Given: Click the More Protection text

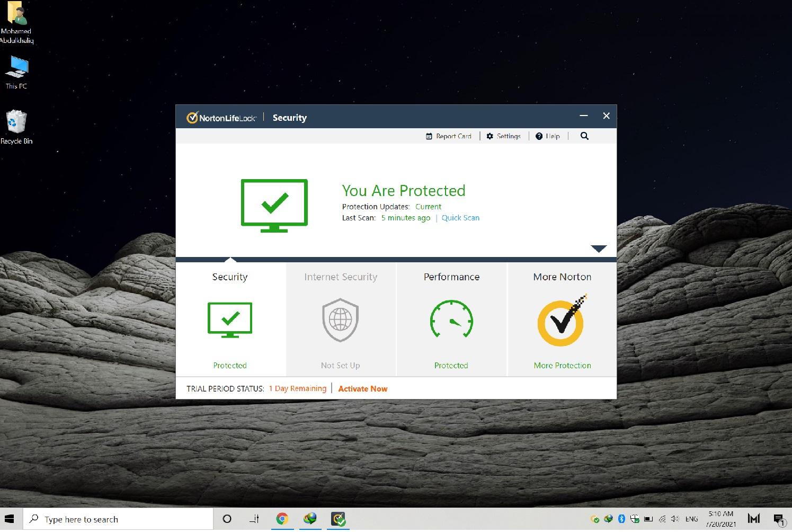Looking at the screenshot, I should pyautogui.click(x=562, y=366).
